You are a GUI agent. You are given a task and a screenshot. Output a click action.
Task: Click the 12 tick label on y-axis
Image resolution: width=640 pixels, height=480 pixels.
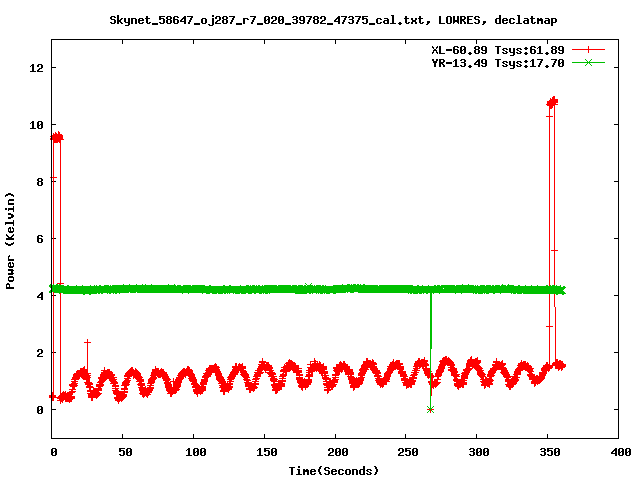pos(38,68)
